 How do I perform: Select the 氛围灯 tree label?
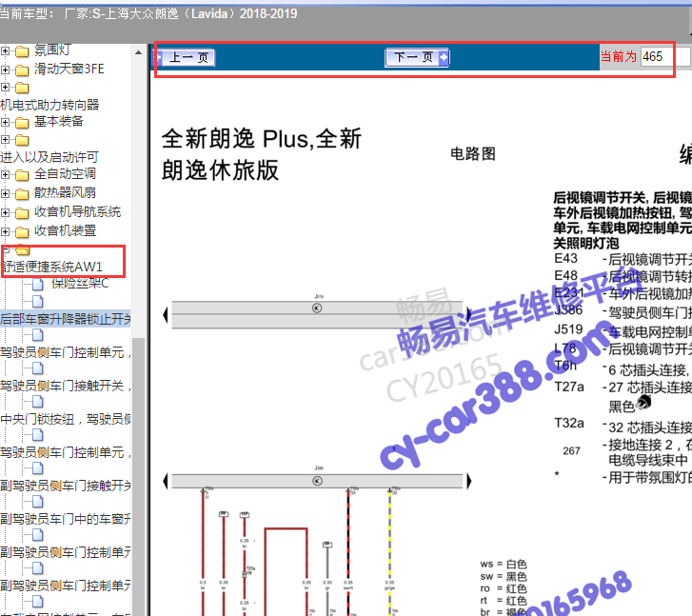tap(52, 50)
